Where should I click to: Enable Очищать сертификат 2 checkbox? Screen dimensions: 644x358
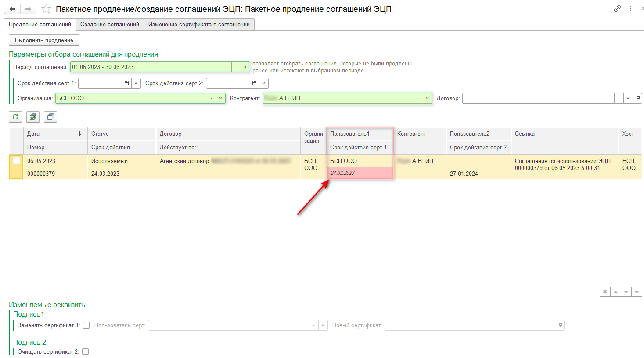pyautogui.click(x=86, y=351)
